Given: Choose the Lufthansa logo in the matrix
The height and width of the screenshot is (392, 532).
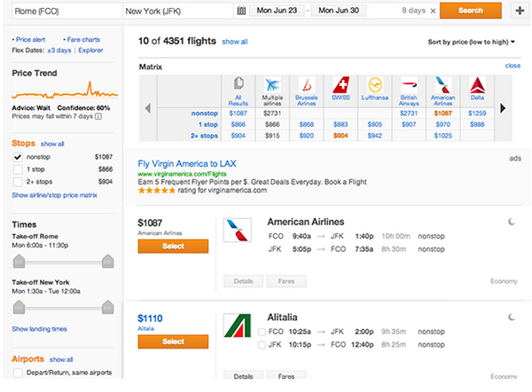Looking at the screenshot, I should click(x=375, y=84).
